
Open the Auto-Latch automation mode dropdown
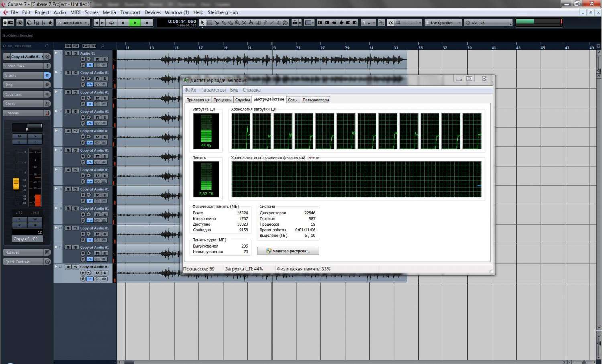73,23
